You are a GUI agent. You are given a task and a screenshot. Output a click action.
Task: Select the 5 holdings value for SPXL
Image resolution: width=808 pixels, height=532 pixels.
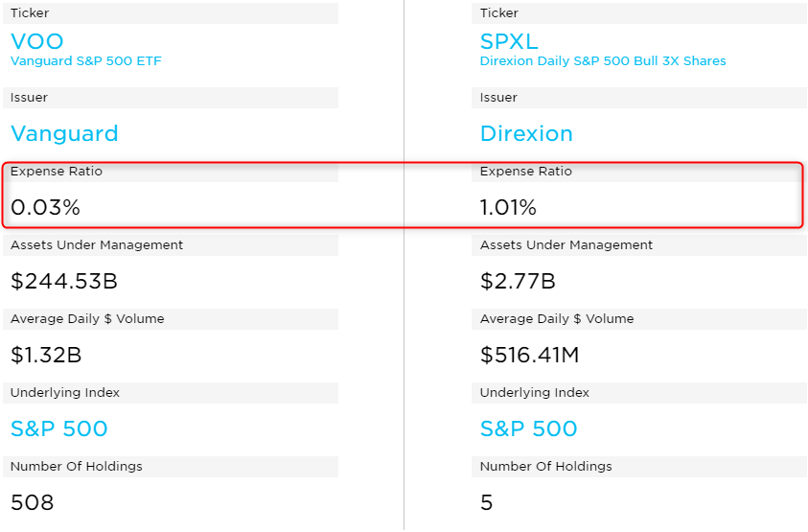487,502
